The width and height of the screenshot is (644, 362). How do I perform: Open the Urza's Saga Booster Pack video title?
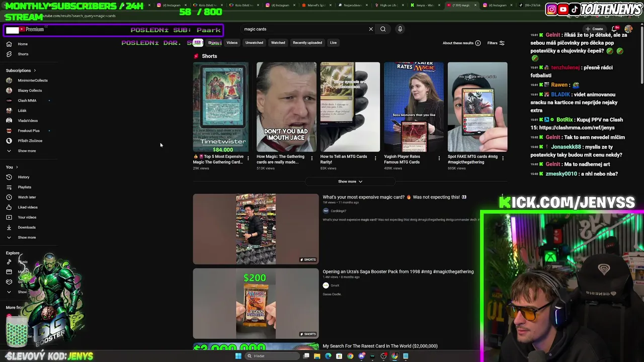click(398, 271)
